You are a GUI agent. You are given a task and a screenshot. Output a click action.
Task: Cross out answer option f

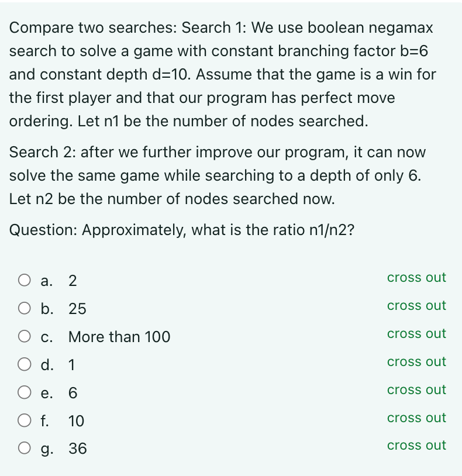(x=416, y=418)
